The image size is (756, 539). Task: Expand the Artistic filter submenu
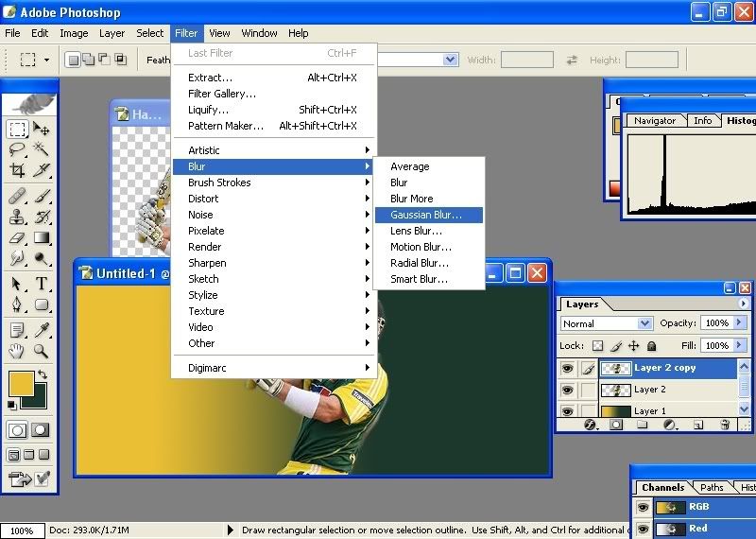(275, 150)
